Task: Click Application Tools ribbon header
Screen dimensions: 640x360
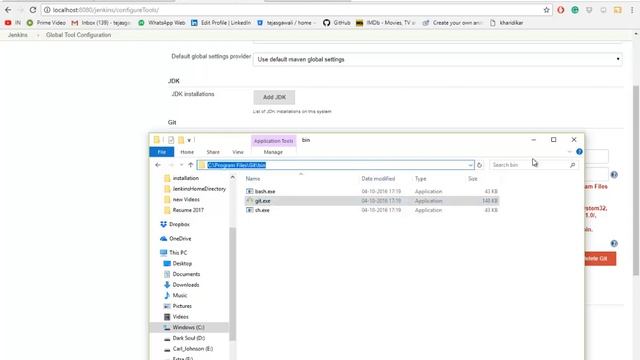Action: point(273,141)
